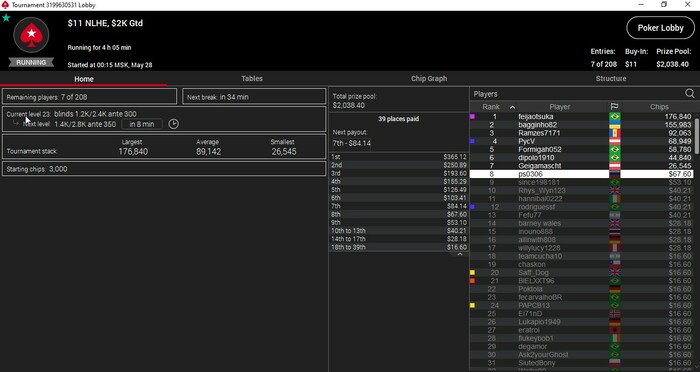
Task: Click the largest stack value 176,840
Action: click(x=133, y=152)
